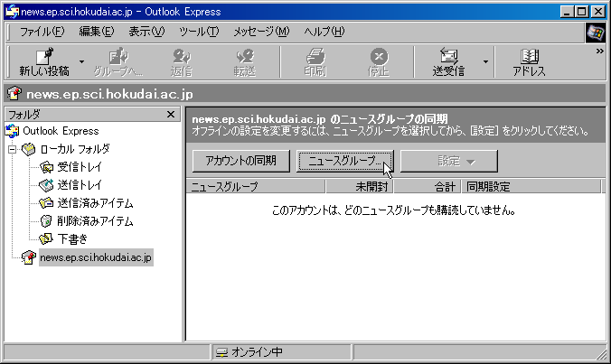Click the Outlook Express icon in folder tree
Viewport: 611px width, 364px height.
[12, 131]
